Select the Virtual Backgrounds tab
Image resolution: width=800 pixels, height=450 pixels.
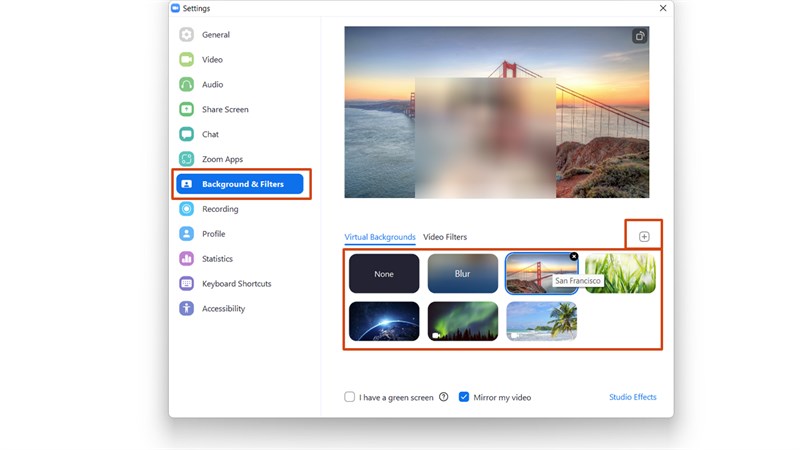pos(380,237)
